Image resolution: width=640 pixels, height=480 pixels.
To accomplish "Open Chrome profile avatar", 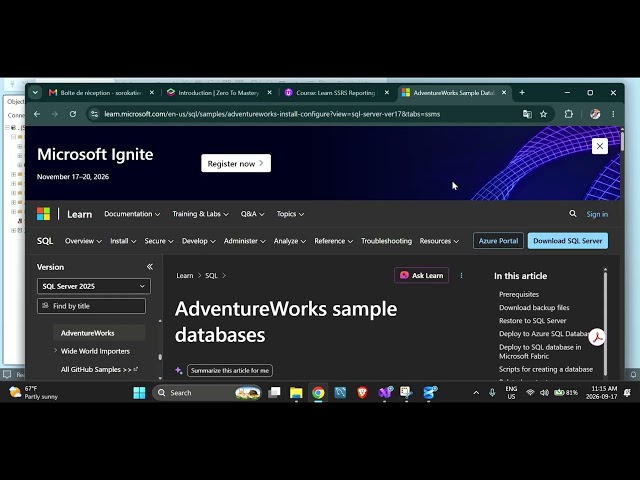I will point(595,114).
